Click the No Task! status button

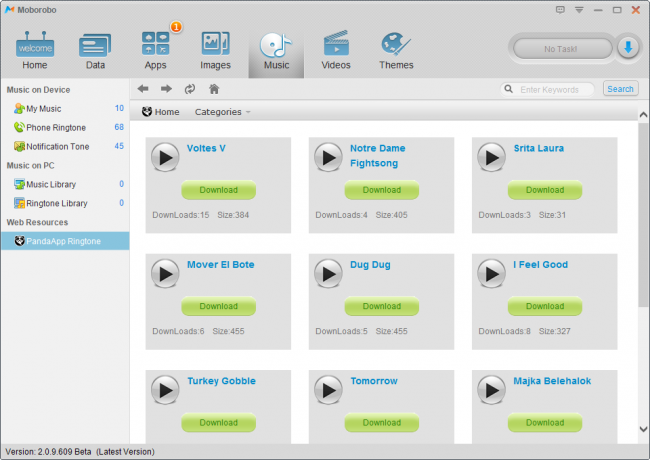coord(562,49)
